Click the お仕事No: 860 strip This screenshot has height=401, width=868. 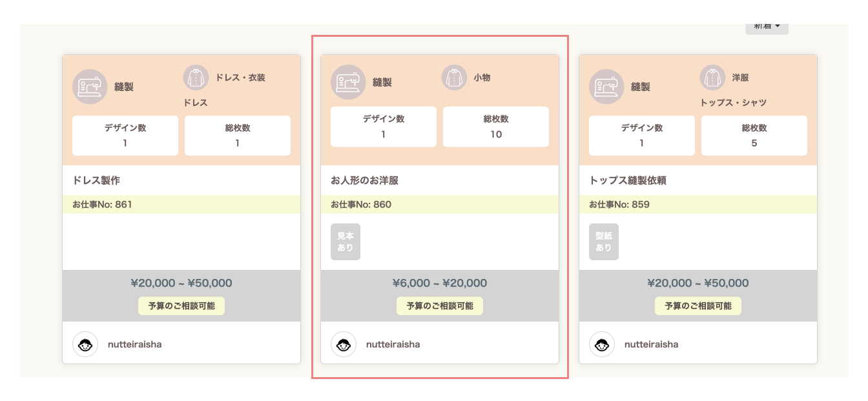pyautogui.click(x=440, y=205)
